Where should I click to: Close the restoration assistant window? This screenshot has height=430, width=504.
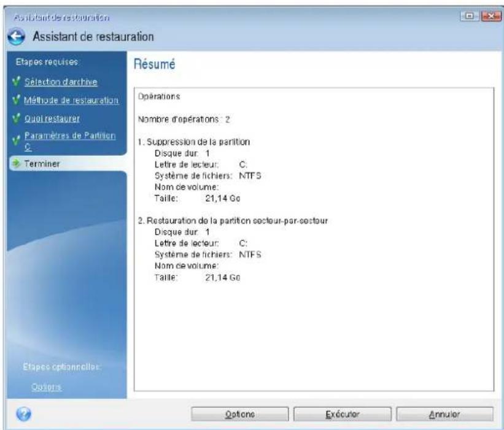[491, 16]
